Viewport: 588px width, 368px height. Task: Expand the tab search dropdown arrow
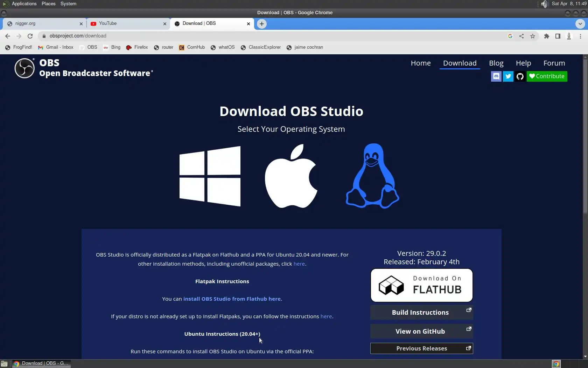pyautogui.click(x=580, y=24)
